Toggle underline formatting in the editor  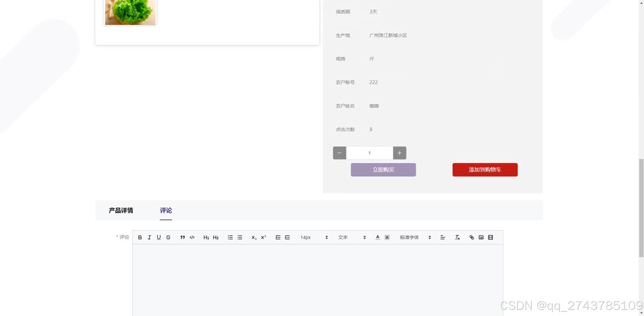tap(159, 237)
